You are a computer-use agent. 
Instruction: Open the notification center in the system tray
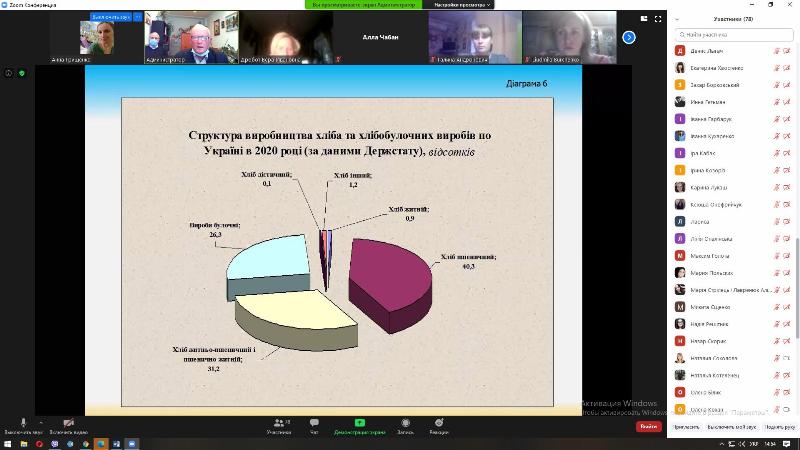pyautogui.click(x=787, y=444)
